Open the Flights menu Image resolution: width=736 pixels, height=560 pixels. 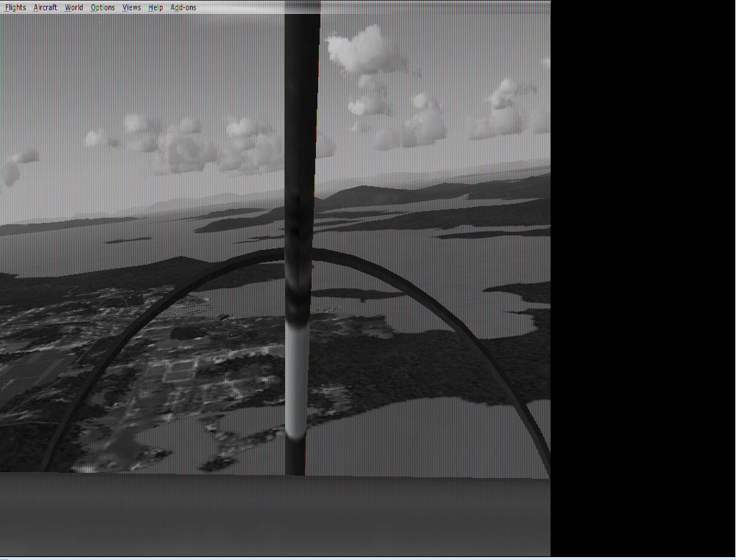click(15, 7)
